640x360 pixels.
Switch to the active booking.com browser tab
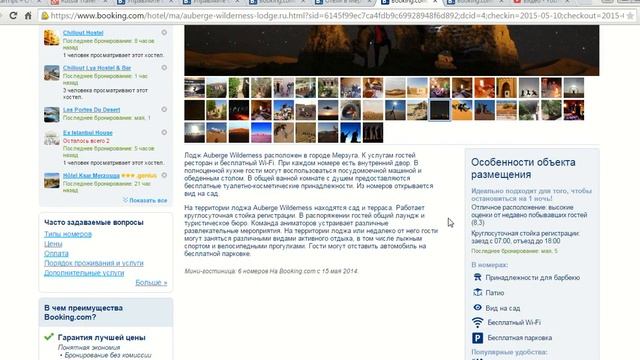(x=408, y=2)
